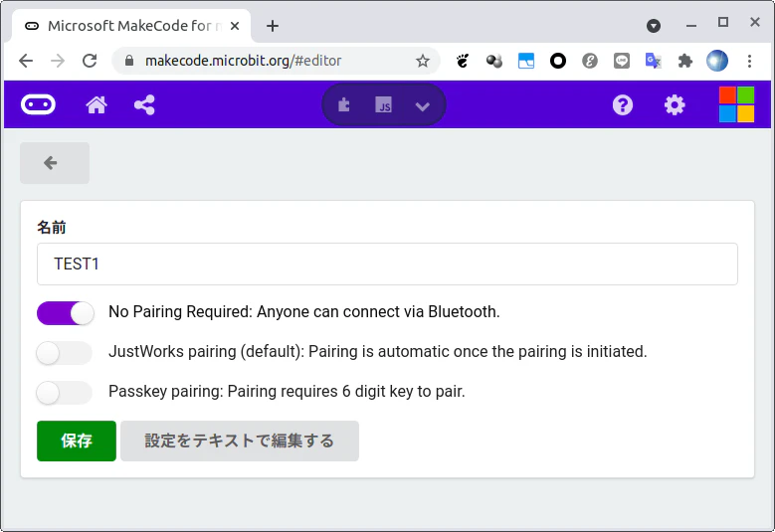This screenshot has width=775, height=532.
Task: Expand the editor language dropdown chevron
Action: click(x=422, y=105)
